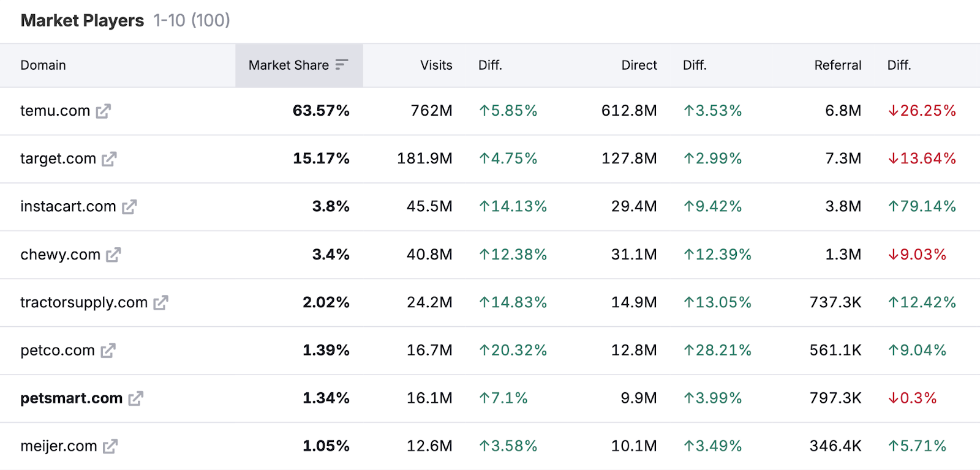Click meijer.com's external link icon
Screen dimensions: 980x470
[x=111, y=446]
